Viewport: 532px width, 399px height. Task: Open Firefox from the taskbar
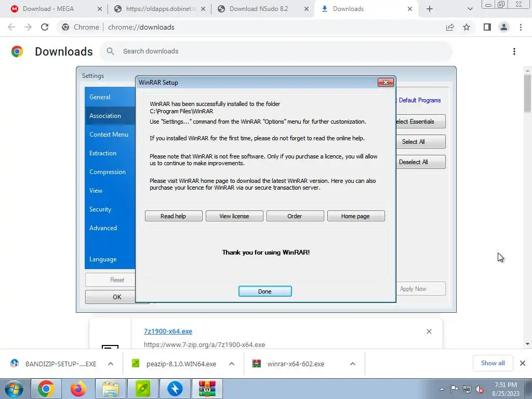(78, 389)
